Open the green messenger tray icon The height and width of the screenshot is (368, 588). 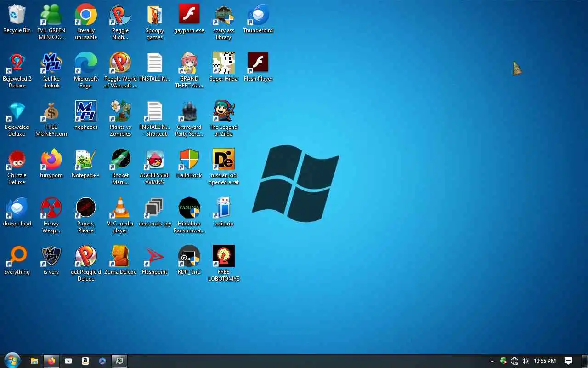503,361
